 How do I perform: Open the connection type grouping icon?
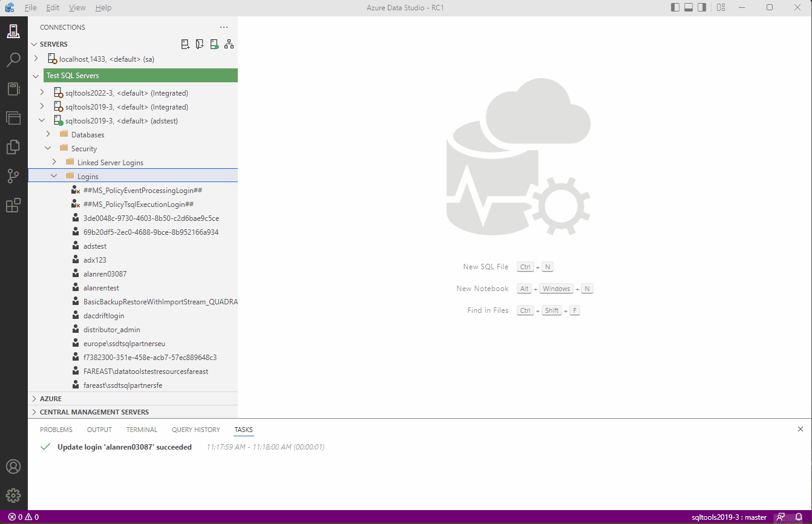(x=229, y=44)
